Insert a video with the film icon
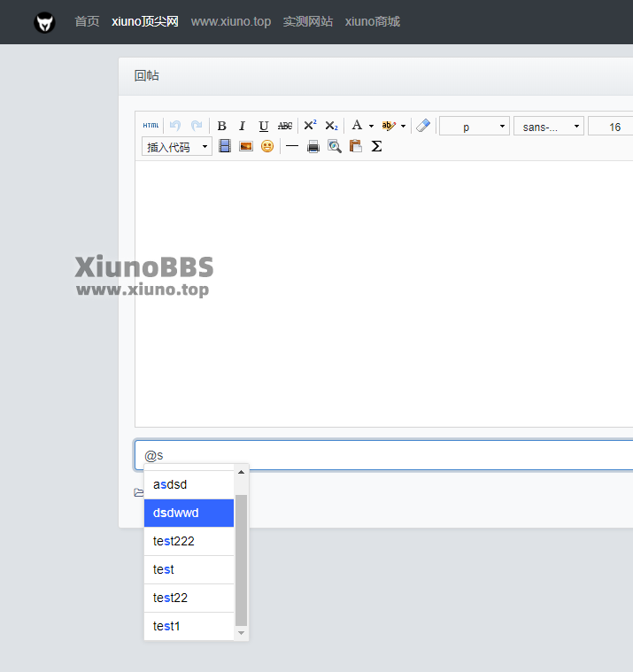 click(x=225, y=146)
